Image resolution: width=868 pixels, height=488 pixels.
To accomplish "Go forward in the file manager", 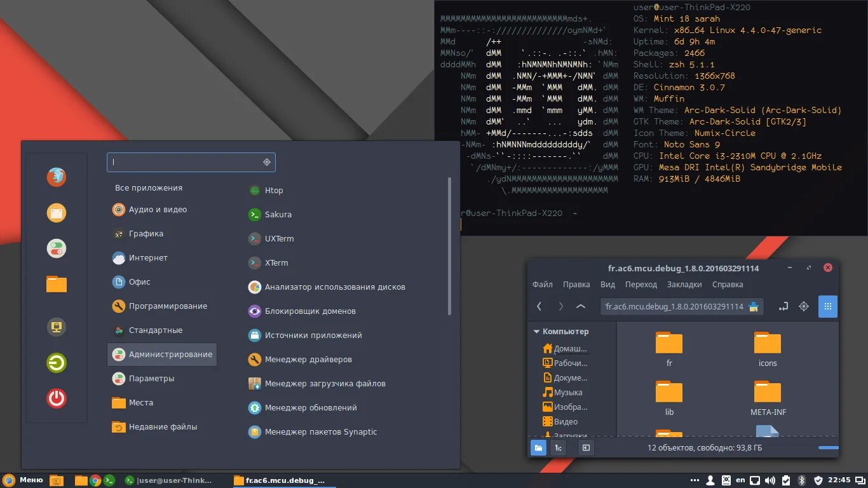I will click(560, 306).
